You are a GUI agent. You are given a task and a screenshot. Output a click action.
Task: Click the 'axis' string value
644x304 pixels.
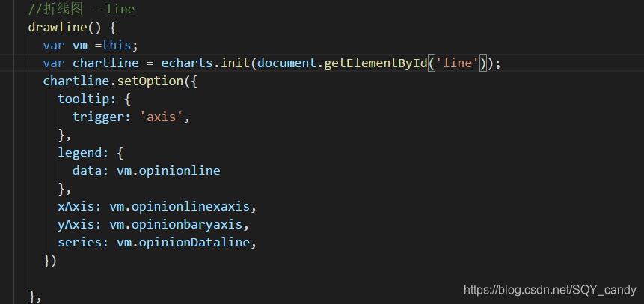[x=162, y=117]
